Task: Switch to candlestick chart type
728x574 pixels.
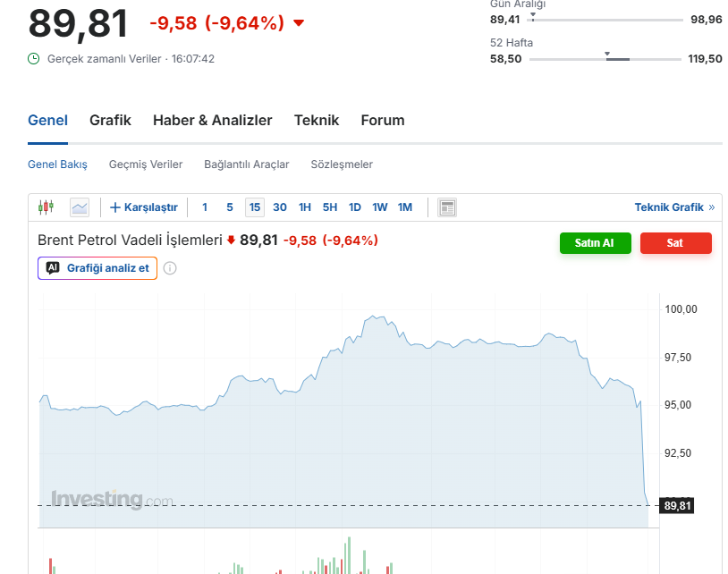Action: tap(46, 207)
